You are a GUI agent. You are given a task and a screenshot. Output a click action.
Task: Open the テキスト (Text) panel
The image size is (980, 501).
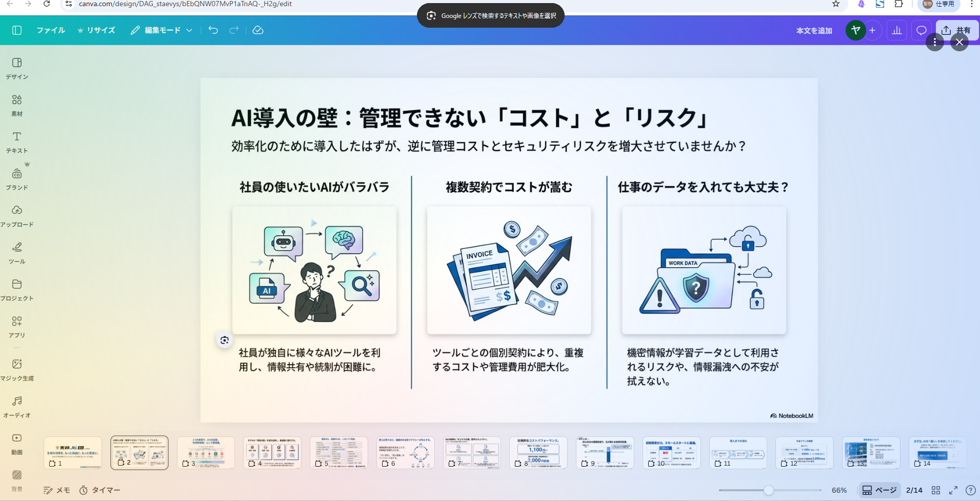click(x=16, y=142)
